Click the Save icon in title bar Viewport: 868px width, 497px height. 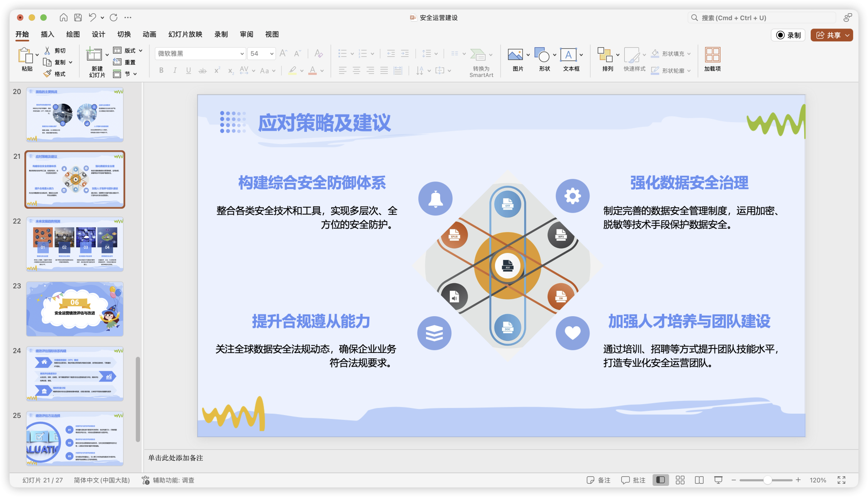point(78,17)
